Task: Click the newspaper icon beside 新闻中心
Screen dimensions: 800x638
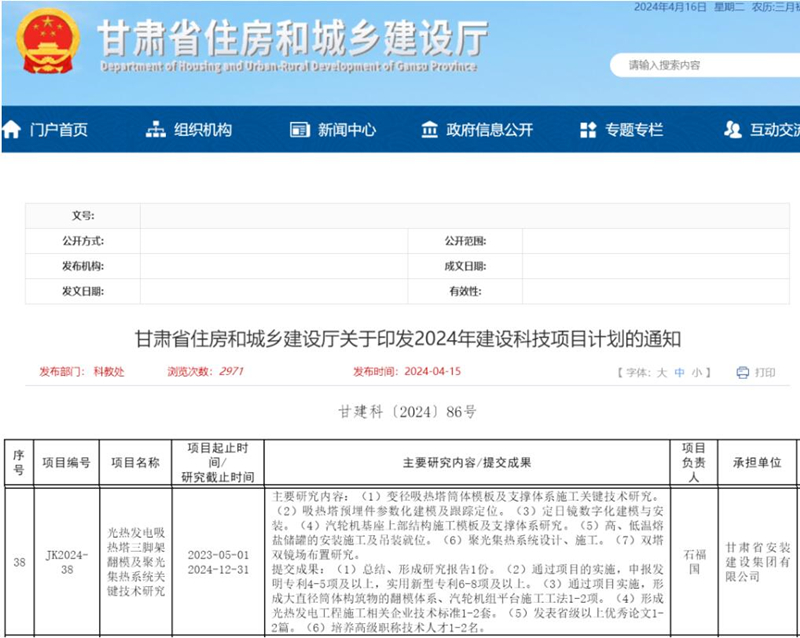Action: (299, 130)
